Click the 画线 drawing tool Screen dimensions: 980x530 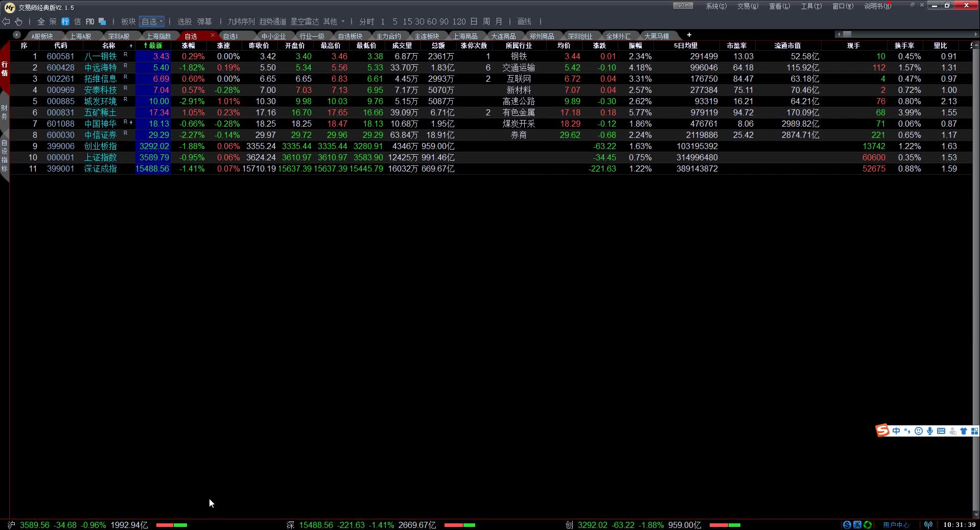pos(524,21)
